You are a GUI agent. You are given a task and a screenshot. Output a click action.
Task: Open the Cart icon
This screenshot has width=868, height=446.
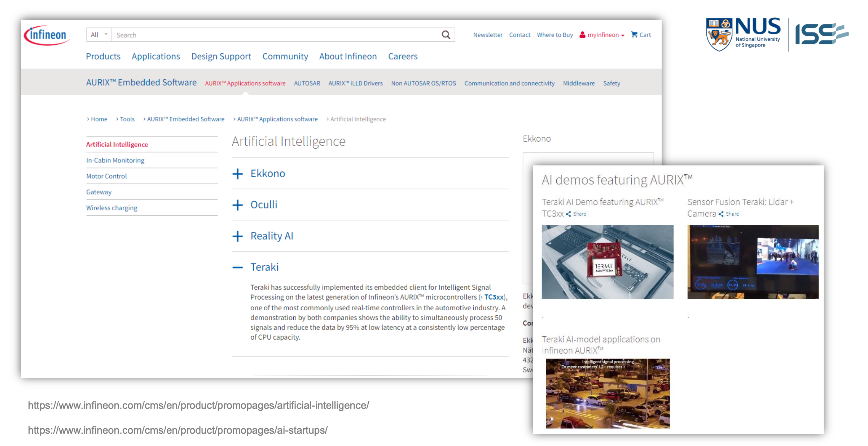point(634,35)
